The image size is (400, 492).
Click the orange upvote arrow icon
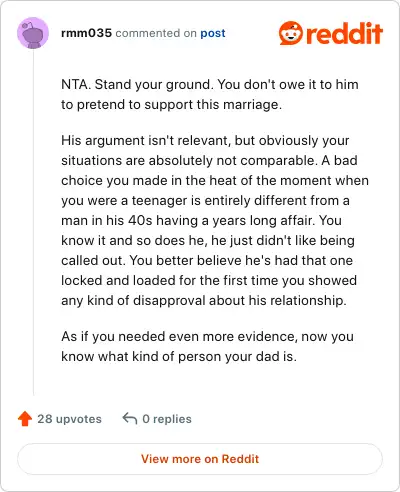pyautogui.click(x=25, y=419)
